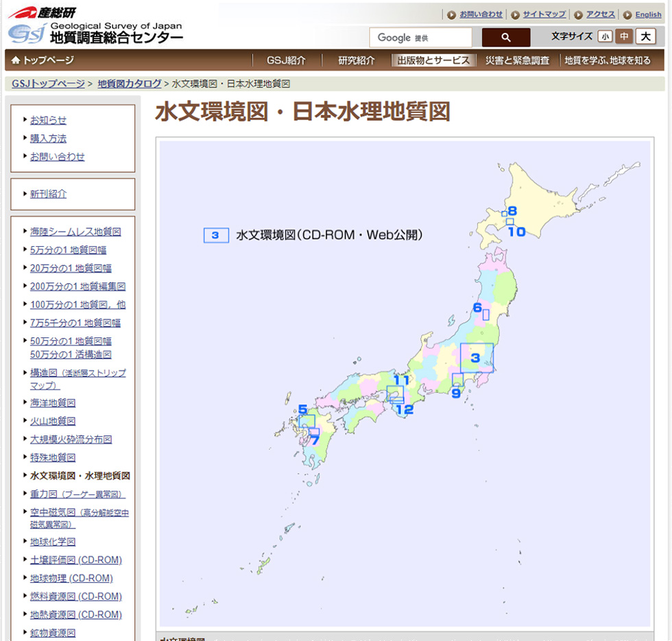
Task: Open 海陸シームレス地質図 in sidebar
Action: (75, 232)
